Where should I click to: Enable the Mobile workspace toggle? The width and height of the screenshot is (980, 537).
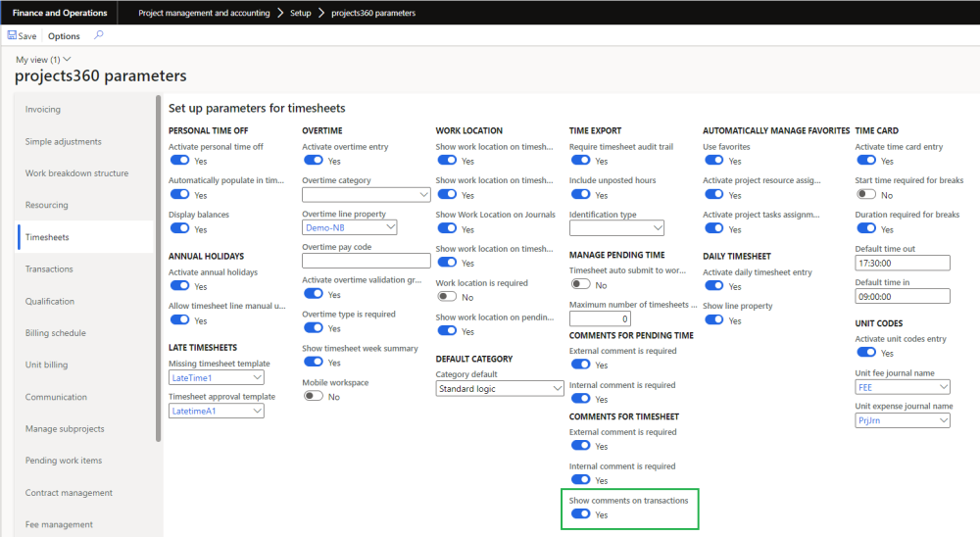314,396
